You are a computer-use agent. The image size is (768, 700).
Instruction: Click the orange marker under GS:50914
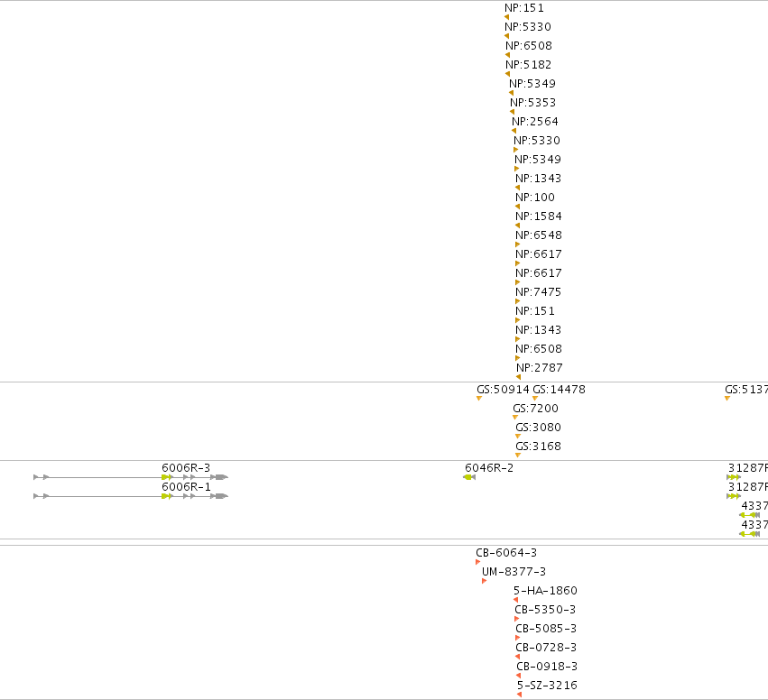(x=479, y=399)
